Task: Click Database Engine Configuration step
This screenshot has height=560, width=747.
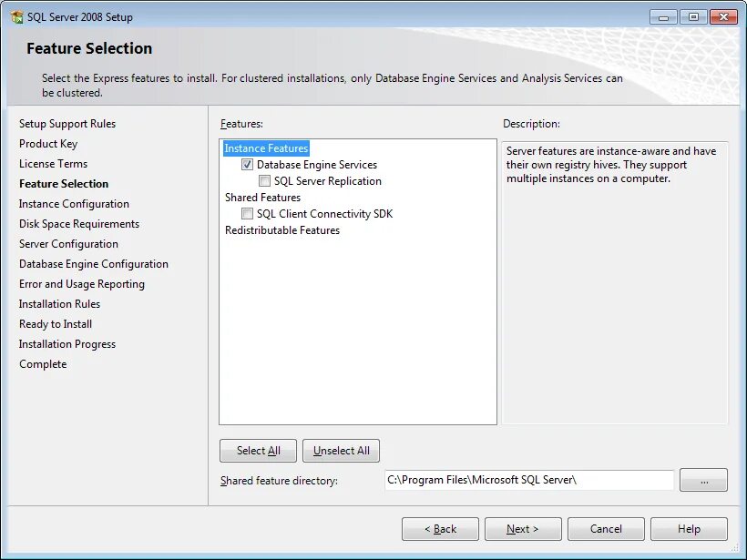Action: tap(94, 264)
